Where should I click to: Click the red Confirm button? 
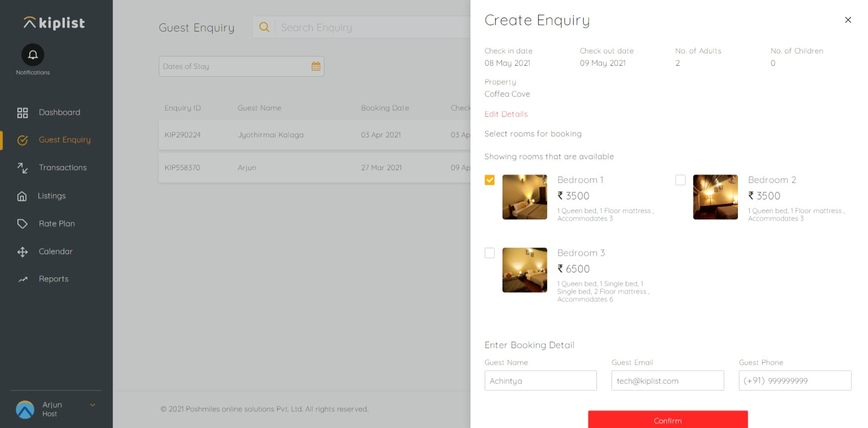click(668, 419)
